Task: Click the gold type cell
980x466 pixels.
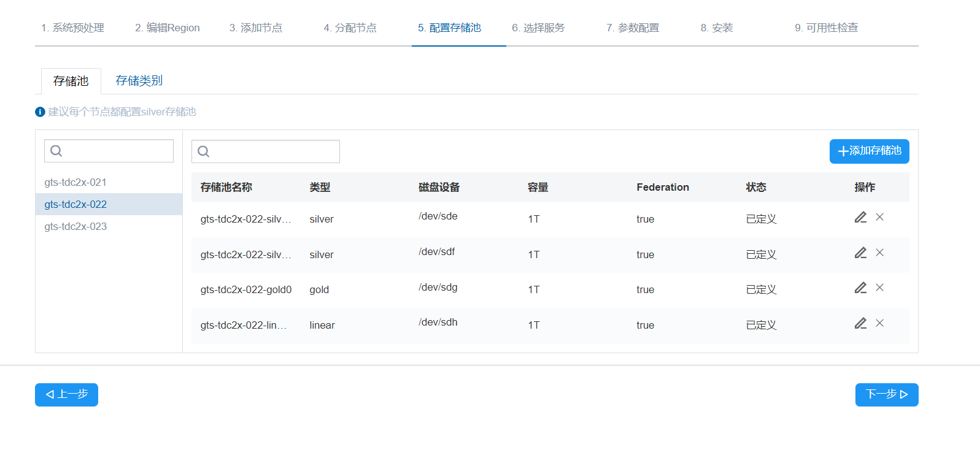Action: (x=319, y=289)
